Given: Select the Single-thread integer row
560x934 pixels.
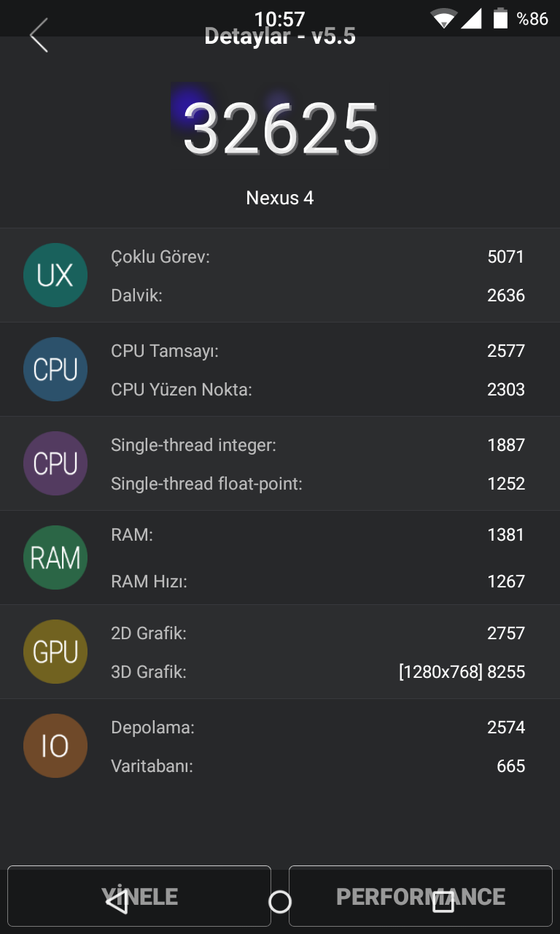Looking at the screenshot, I should coord(318,445).
